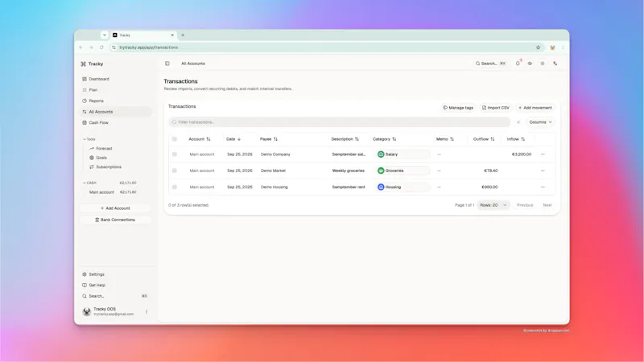
Task: Click the Filter transactions field
Action: pyautogui.click(x=339, y=122)
